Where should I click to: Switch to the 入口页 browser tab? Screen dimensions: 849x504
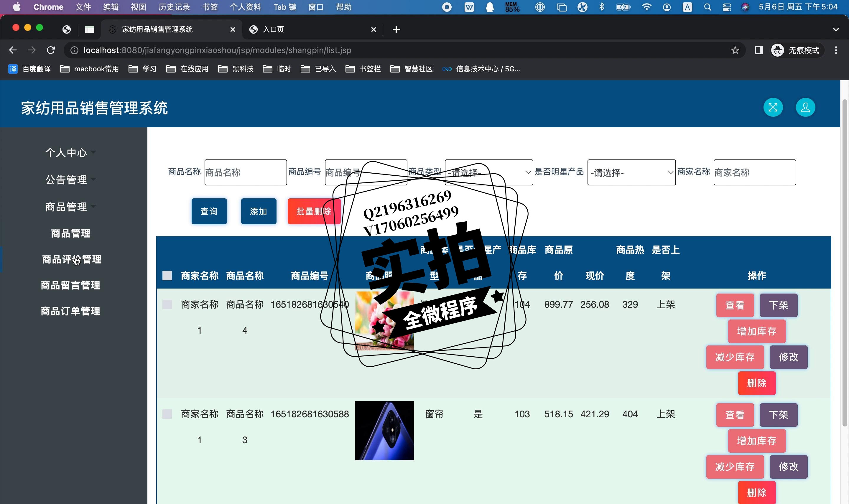(x=312, y=29)
